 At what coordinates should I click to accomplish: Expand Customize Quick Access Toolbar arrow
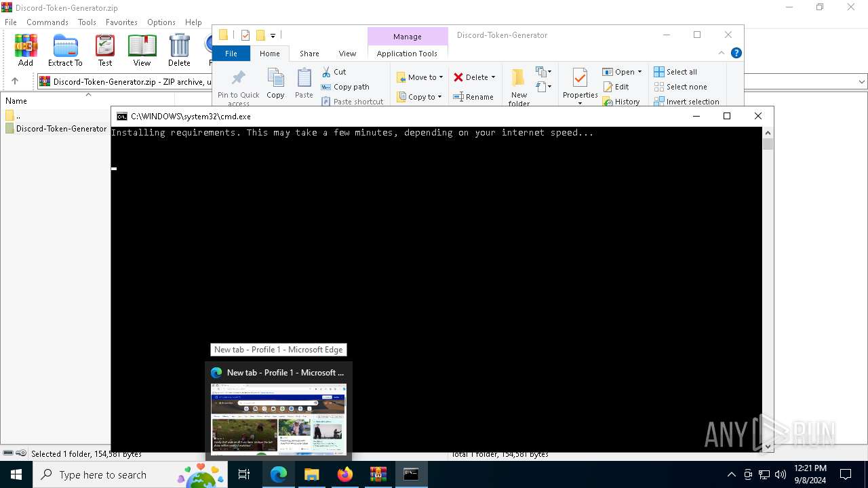[x=273, y=35]
